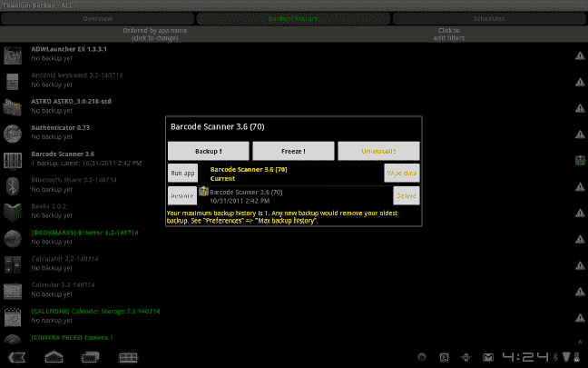Click warning triangle for Calendar row
Screen dimensions: 588x368
(x=580, y=292)
